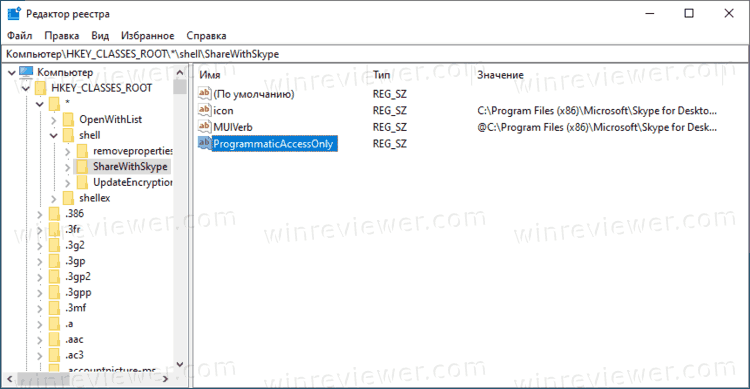Select the .aac folder icon
This screenshot has width=750, height=389.
[55, 339]
